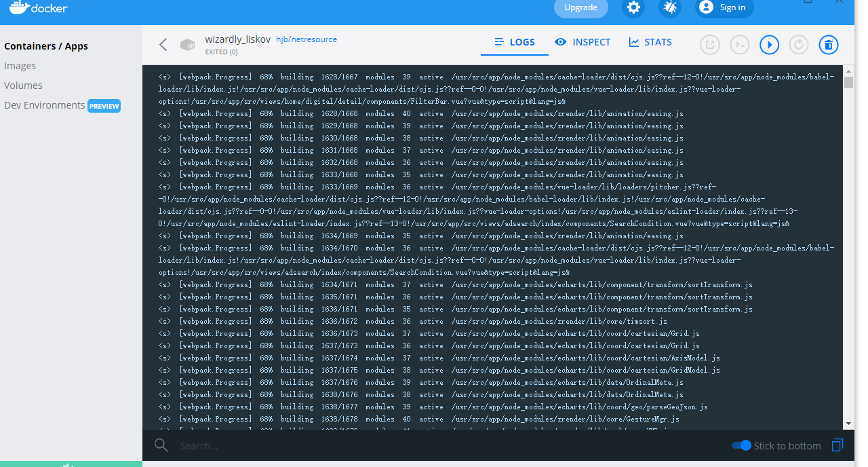Click log line ending parseGeoJson.js

(433, 407)
